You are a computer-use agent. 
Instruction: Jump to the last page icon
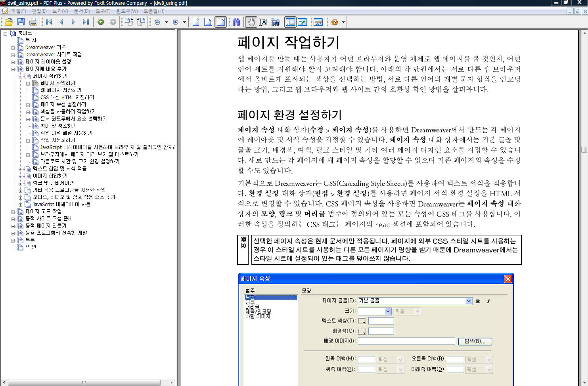point(86,22)
